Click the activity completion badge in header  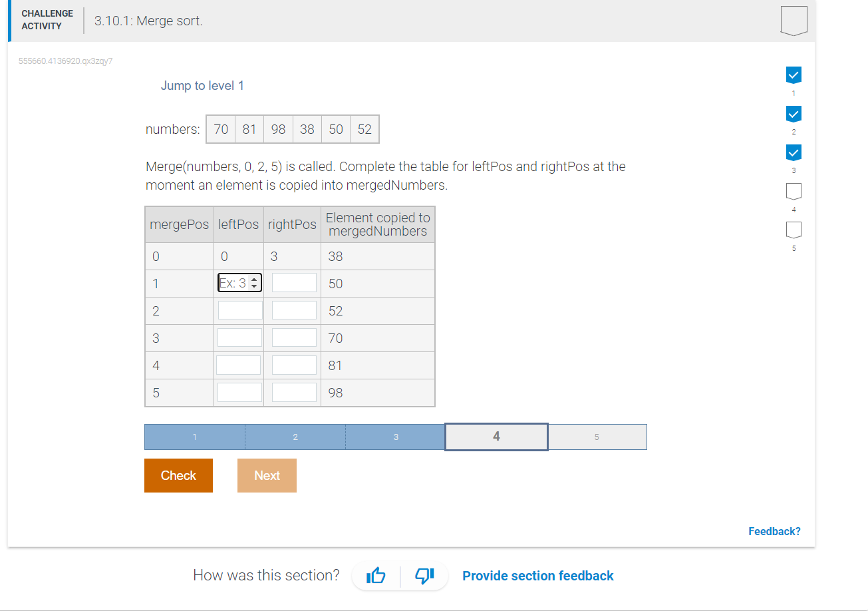tap(794, 20)
